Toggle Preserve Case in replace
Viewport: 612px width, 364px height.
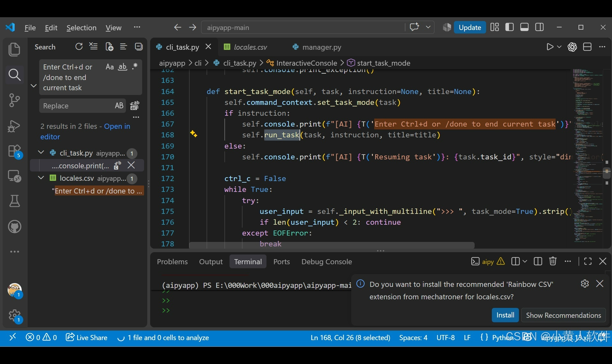119,106
